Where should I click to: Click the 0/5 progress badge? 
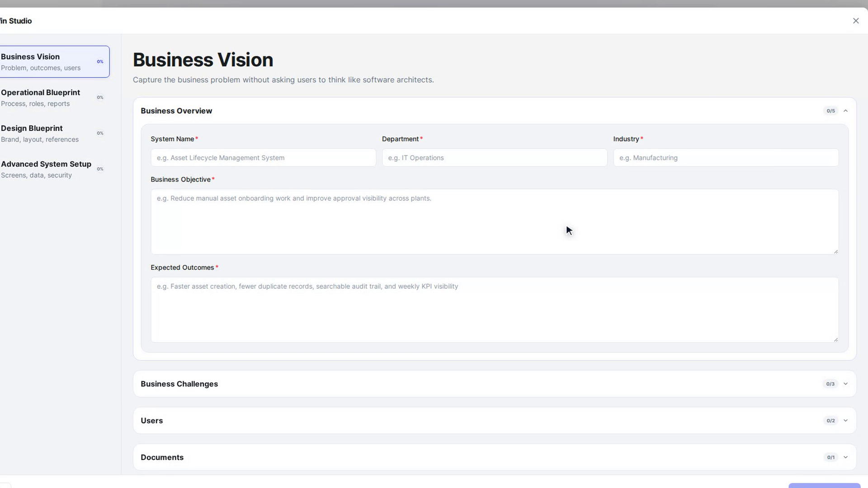pos(830,111)
